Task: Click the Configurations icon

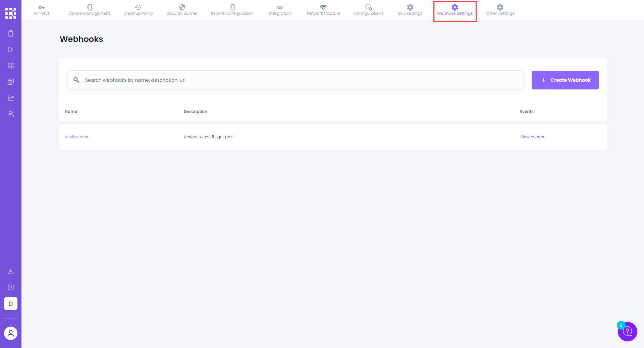Action: click(369, 7)
